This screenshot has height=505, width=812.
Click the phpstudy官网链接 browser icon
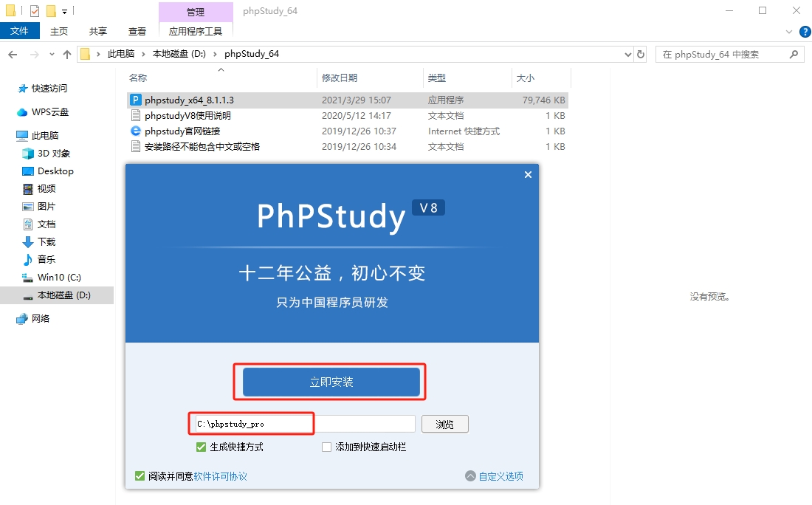tap(136, 131)
